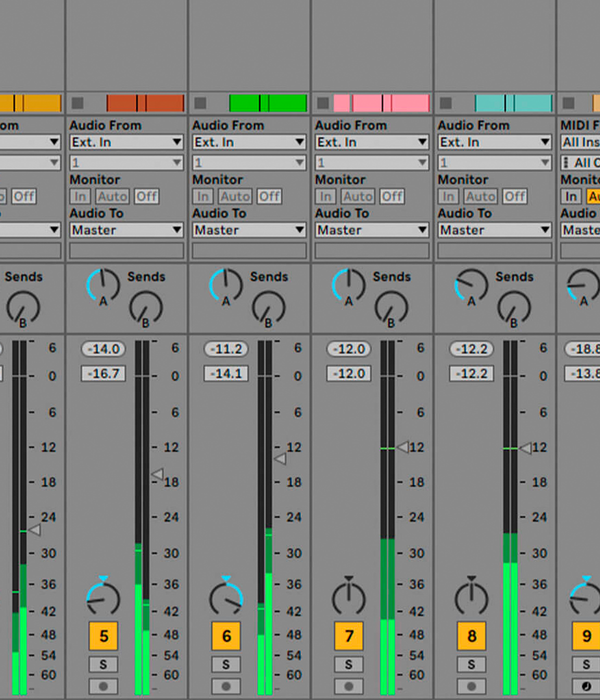The width and height of the screenshot is (600, 700).
Task: Click the Monitor Auto button on track 8
Action: coord(480,196)
